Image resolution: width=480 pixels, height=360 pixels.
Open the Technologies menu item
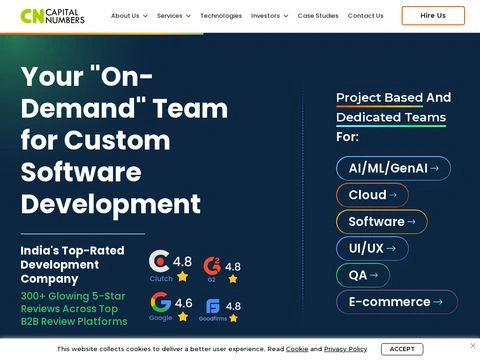(x=221, y=16)
